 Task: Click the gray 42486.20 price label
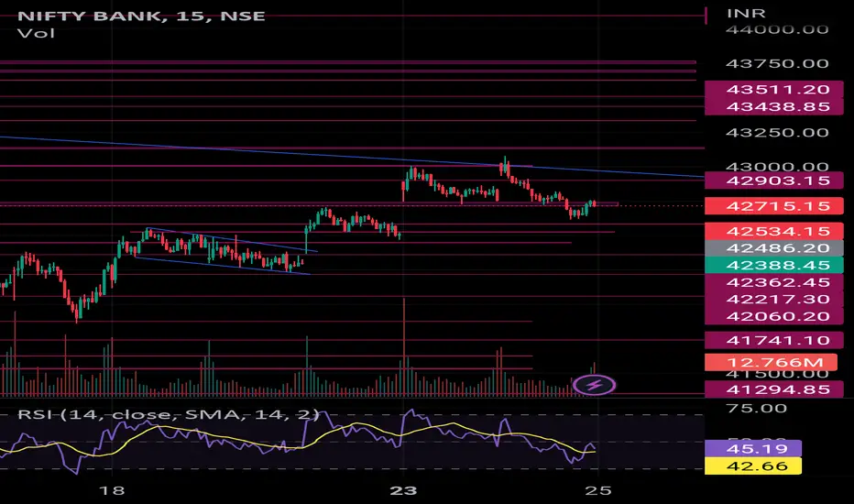point(774,248)
